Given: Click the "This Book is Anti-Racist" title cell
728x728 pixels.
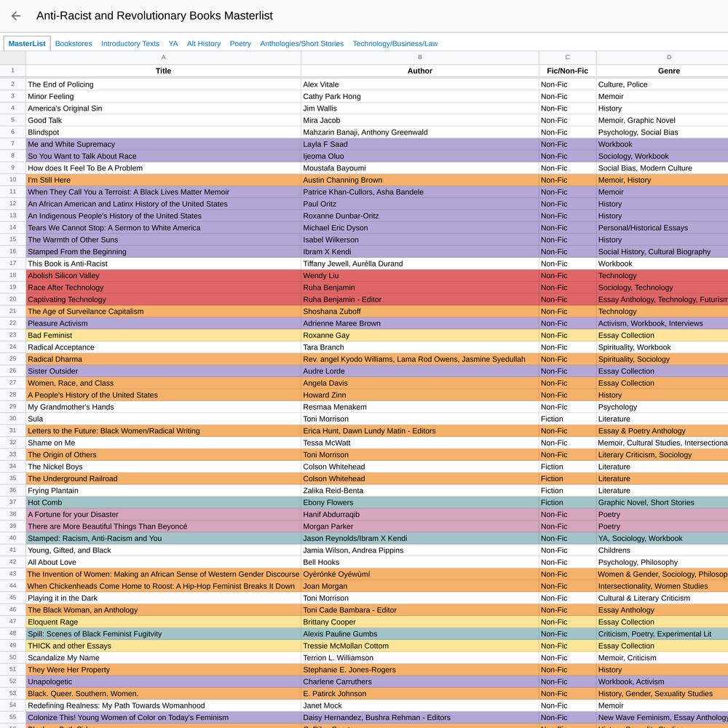Looking at the screenshot, I should tap(163, 264).
